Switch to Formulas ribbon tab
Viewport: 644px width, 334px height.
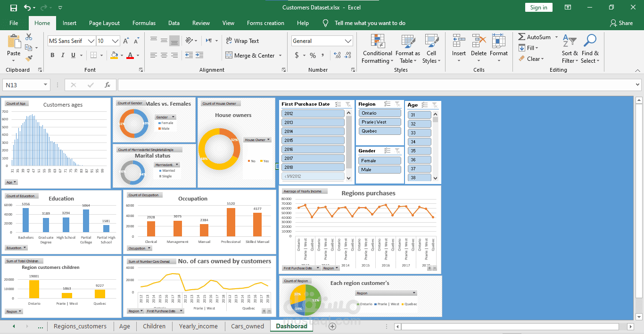[144, 23]
